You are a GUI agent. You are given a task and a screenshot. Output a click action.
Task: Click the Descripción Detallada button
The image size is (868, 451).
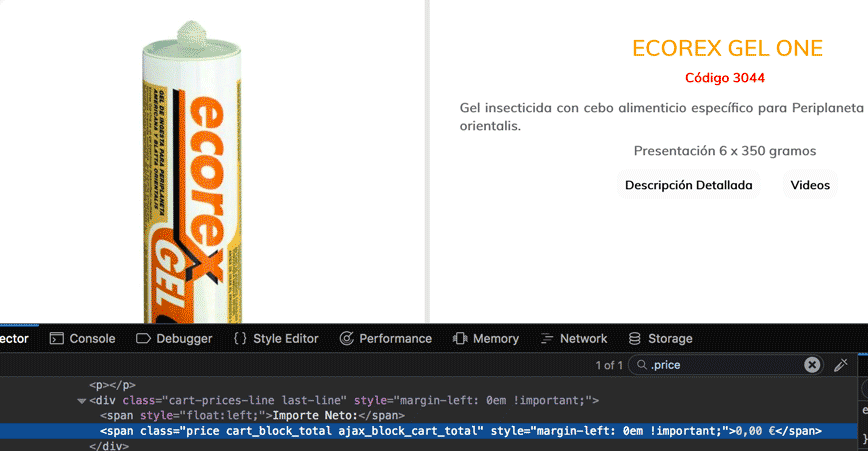coord(689,185)
